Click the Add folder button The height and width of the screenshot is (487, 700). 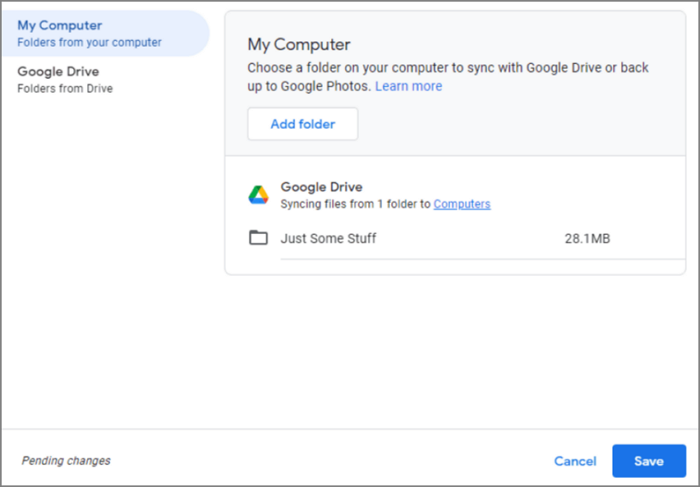303,124
